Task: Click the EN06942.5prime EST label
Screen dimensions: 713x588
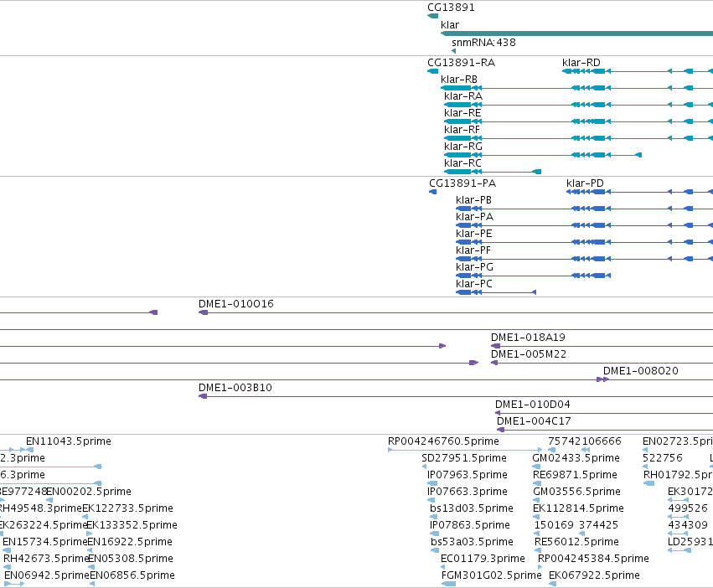Action: click(47, 576)
